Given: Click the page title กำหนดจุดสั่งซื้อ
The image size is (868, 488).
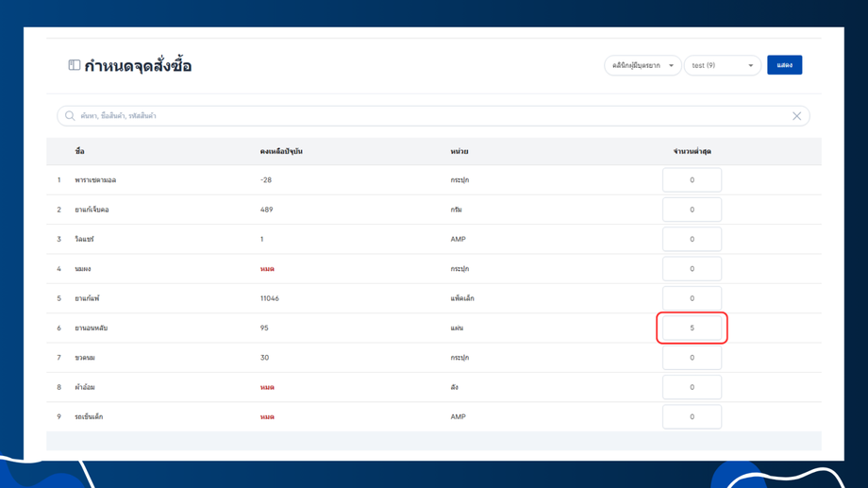Looking at the screenshot, I should (x=138, y=66).
